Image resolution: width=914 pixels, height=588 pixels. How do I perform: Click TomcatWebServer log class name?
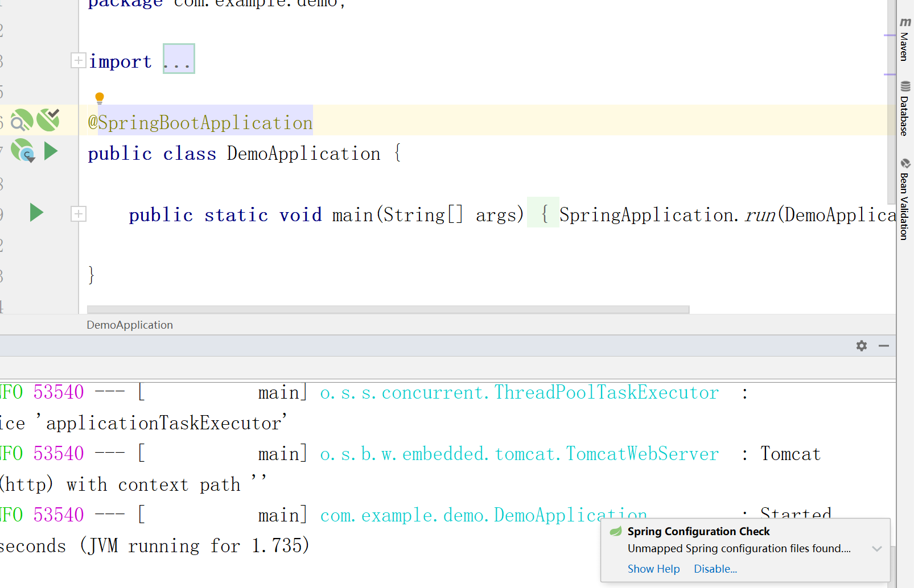point(642,454)
